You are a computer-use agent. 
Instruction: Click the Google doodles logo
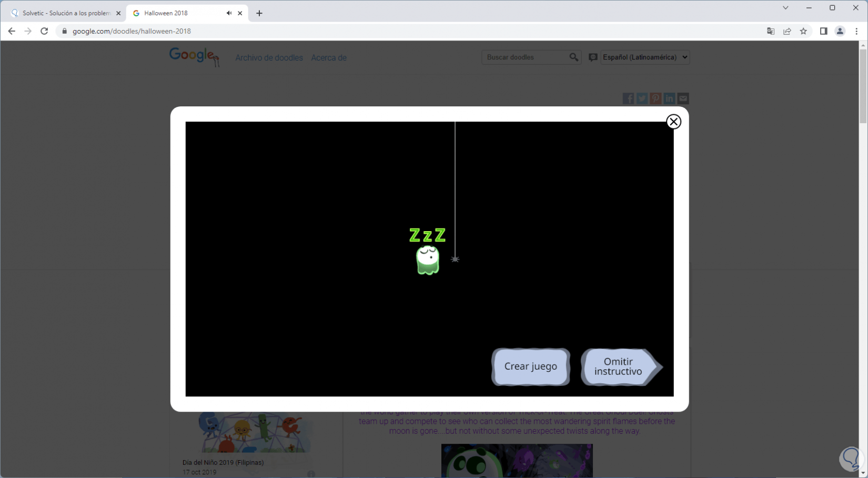coord(195,57)
